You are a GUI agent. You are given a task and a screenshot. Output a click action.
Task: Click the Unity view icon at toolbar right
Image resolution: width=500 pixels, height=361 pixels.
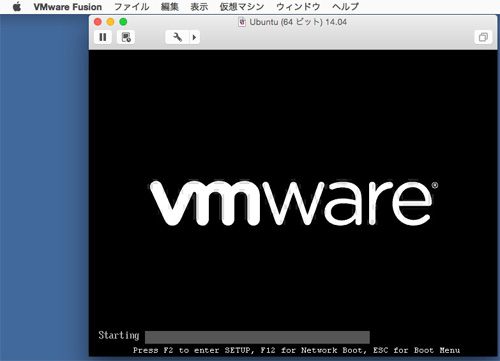coord(483,37)
